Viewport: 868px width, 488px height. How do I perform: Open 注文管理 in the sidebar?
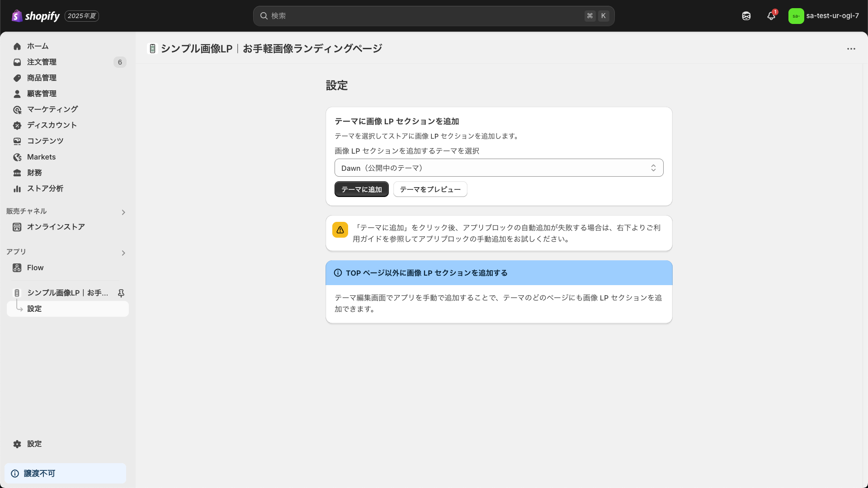click(x=42, y=62)
